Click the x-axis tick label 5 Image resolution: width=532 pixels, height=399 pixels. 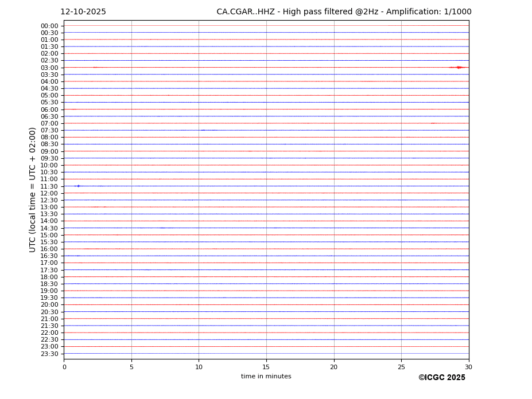click(131, 367)
